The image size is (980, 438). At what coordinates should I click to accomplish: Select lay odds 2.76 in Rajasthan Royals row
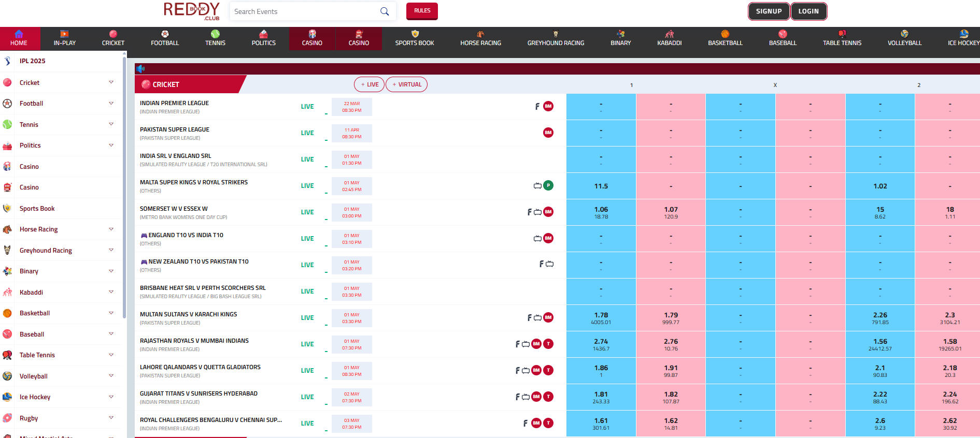pos(671,344)
